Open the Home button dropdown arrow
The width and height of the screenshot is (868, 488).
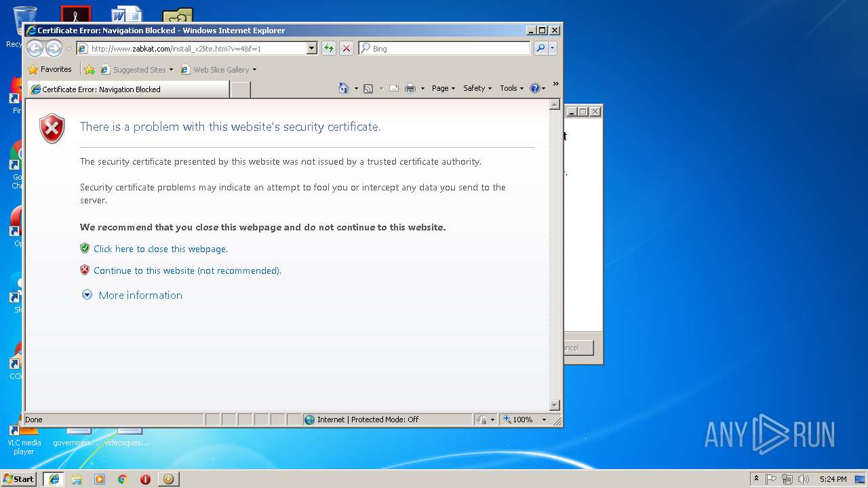(x=356, y=89)
